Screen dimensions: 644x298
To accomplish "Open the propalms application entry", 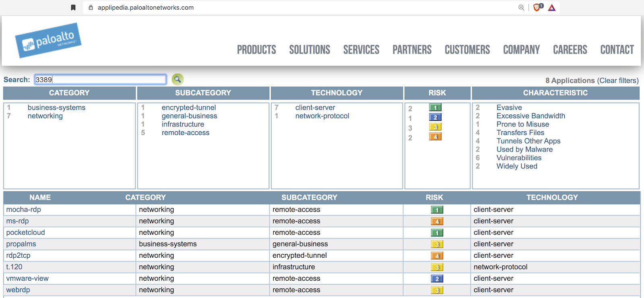I will 21,244.
